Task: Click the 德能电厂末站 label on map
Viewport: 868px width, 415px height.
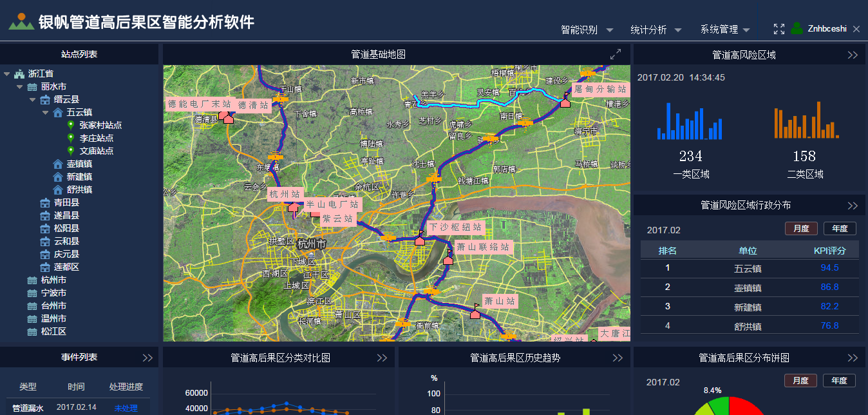Action: point(200,104)
